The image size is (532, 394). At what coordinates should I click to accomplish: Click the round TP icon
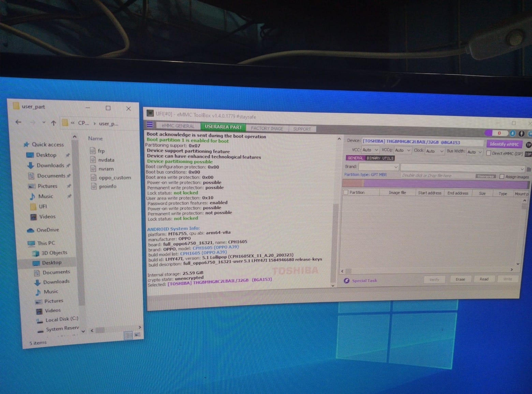tap(528, 145)
